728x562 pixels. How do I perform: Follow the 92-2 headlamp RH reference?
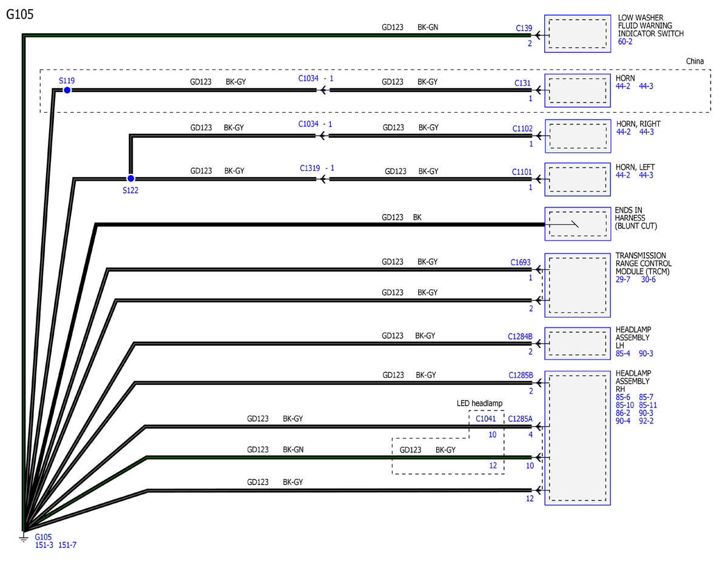(646, 421)
